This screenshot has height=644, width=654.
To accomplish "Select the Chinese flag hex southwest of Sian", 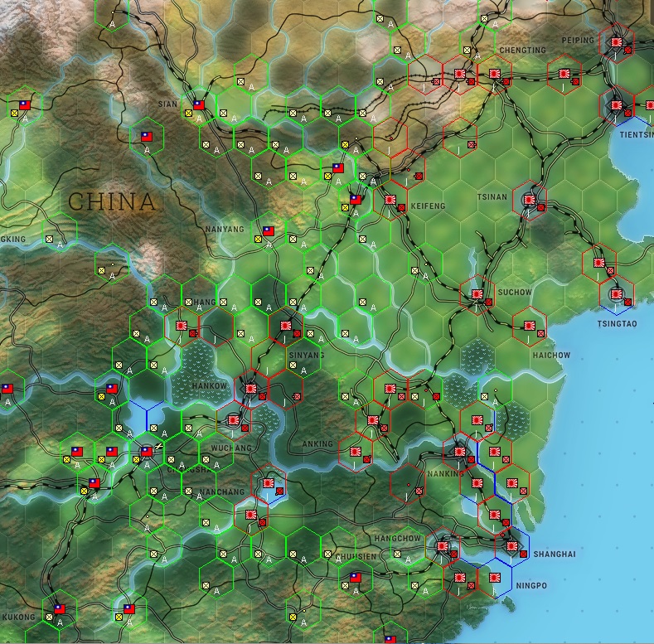I will [147, 137].
